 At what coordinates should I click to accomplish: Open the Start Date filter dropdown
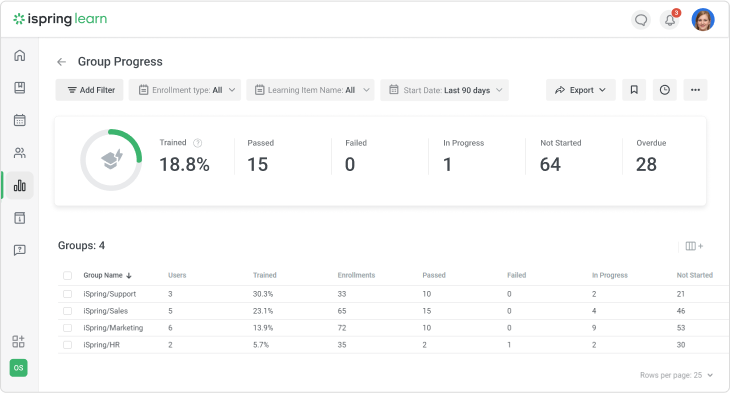445,90
